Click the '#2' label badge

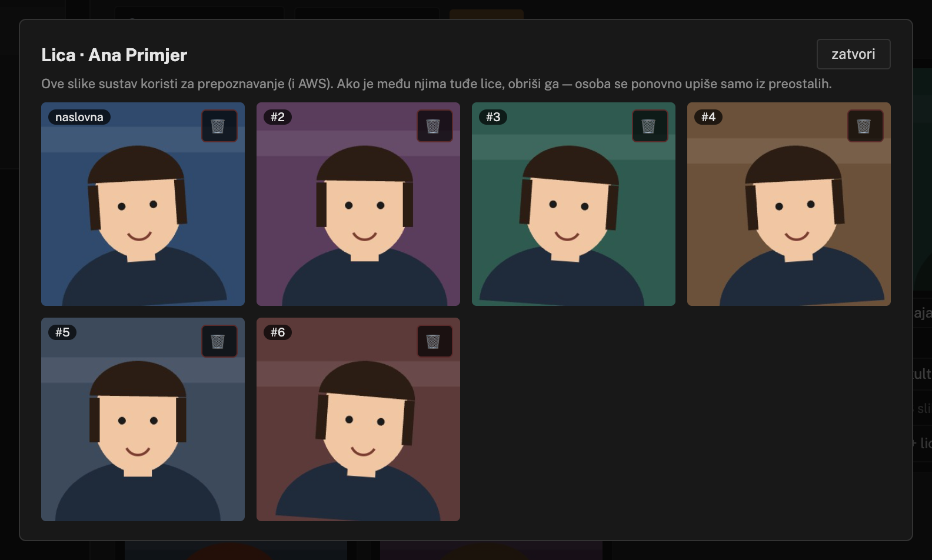(x=278, y=117)
